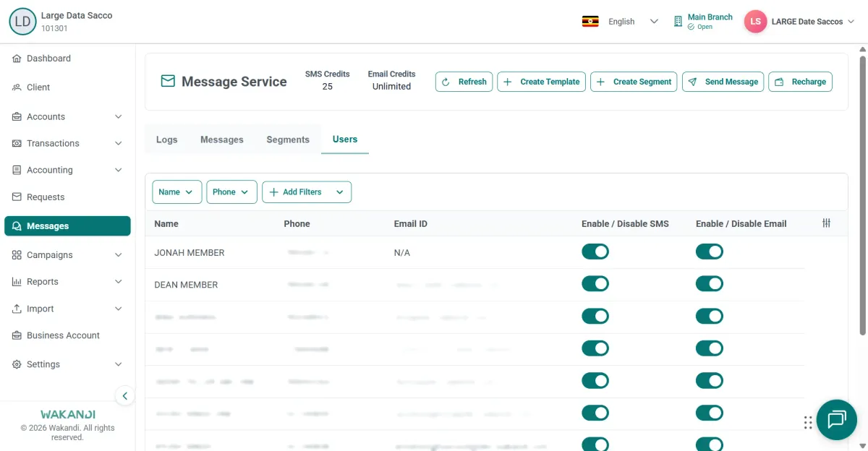Click the Accounts briefcase icon
The height and width of the screenshot is (451, 868).
click(17, 116)
